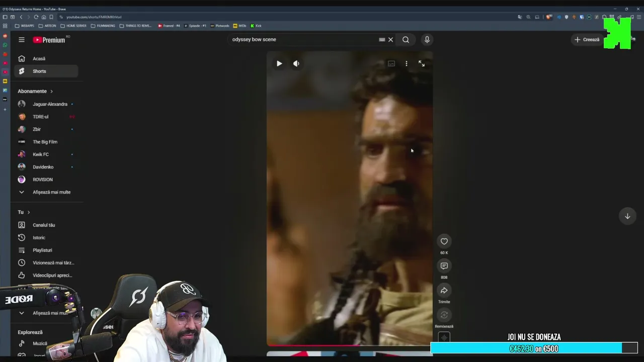The width and height of the screenshot is (644, 362).
Task: Open liked videos (Videoclipuri apreciate)
Action: [x=46, y=276]
